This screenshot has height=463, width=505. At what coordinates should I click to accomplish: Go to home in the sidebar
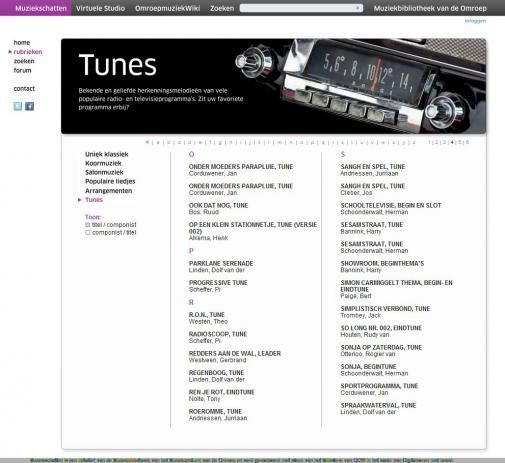[x=22, y=43]
